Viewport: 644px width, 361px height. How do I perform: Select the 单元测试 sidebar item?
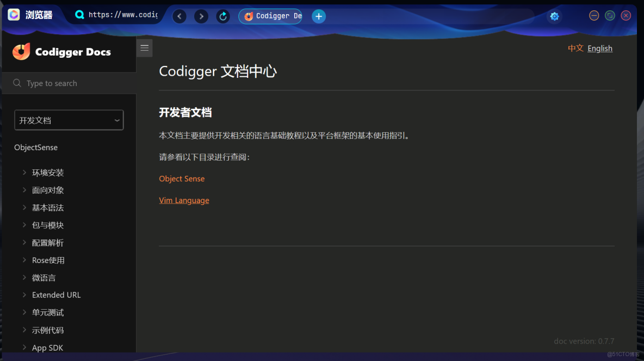click(47, 312)
